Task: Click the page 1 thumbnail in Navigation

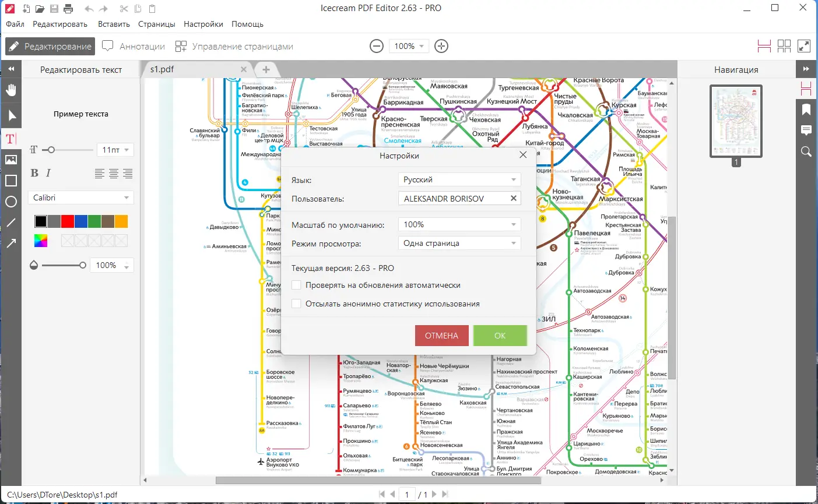Action: (736, 121)
